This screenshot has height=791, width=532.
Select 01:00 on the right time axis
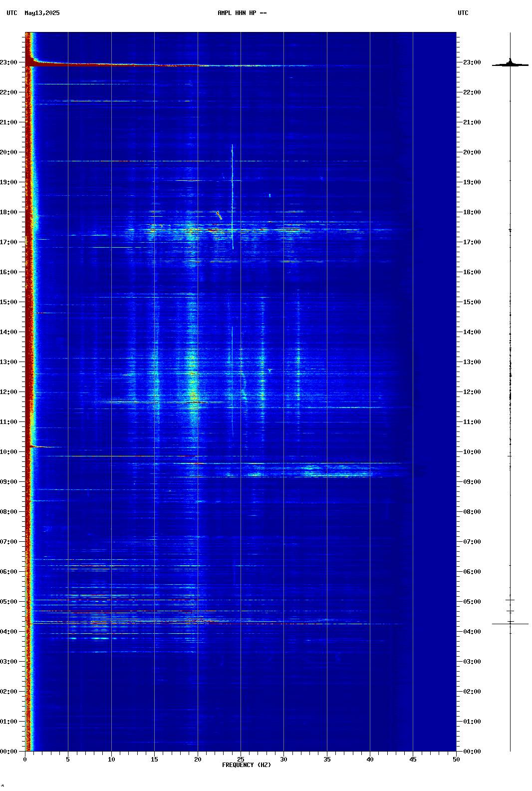472,722
